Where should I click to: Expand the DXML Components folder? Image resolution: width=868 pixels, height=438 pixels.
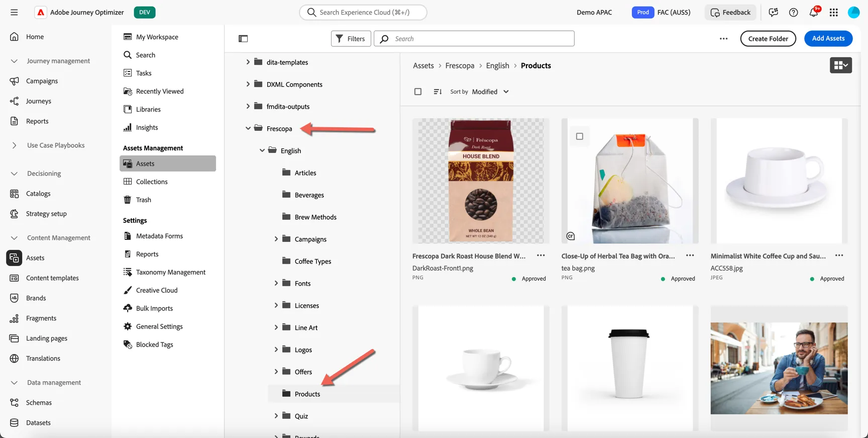[248, 84]
